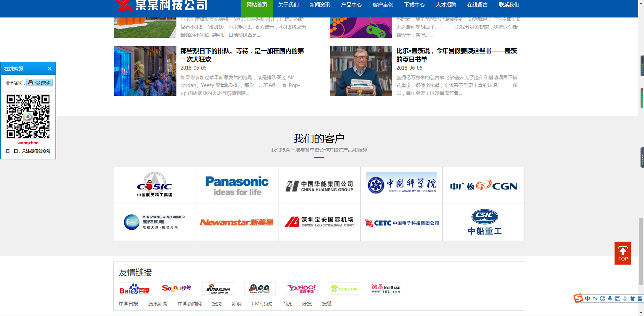Visit the 中国日报 text link
Screen dimensions: 644x316
128,304
